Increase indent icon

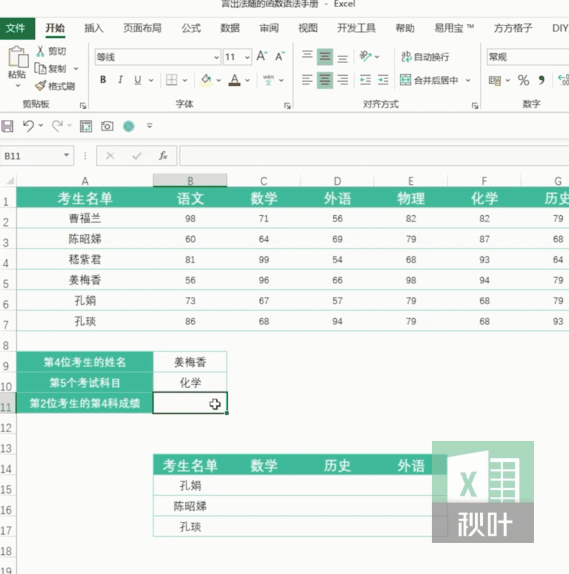(x=383, y=80)
